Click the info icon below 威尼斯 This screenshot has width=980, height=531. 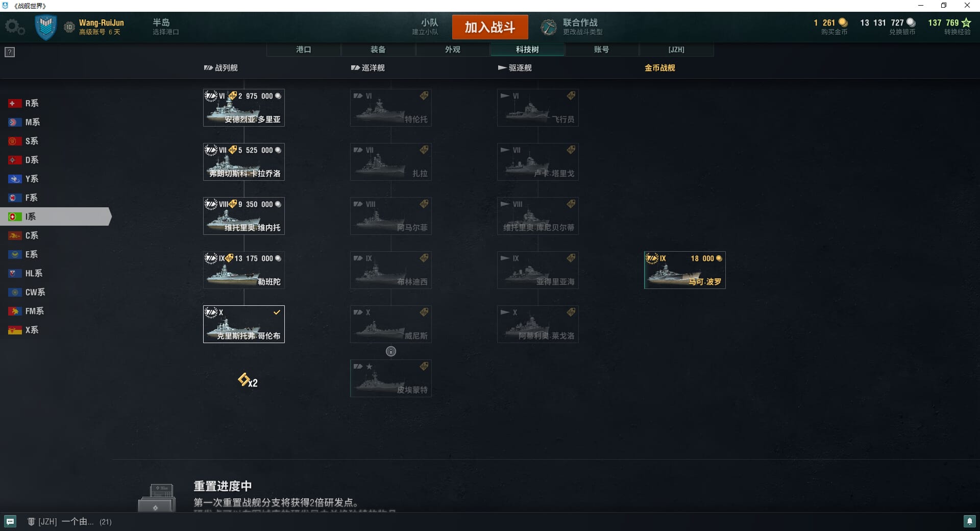pos(391,351)
